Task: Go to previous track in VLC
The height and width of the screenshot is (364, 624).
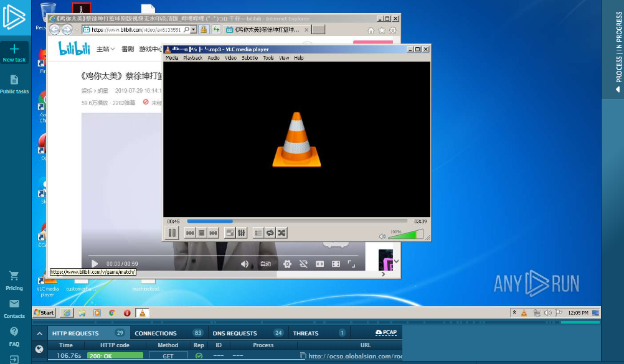Action: [190, 233]
